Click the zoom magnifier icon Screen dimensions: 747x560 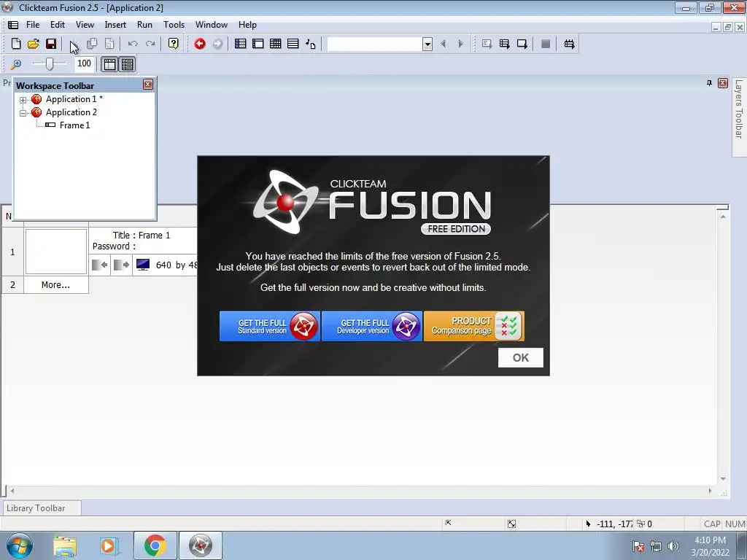16,64
